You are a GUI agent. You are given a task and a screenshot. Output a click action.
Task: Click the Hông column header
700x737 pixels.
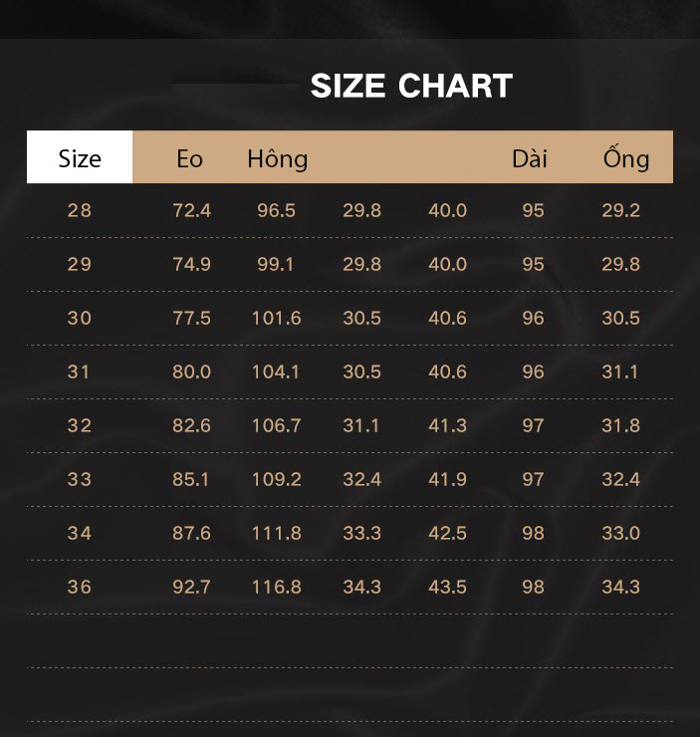278,159
